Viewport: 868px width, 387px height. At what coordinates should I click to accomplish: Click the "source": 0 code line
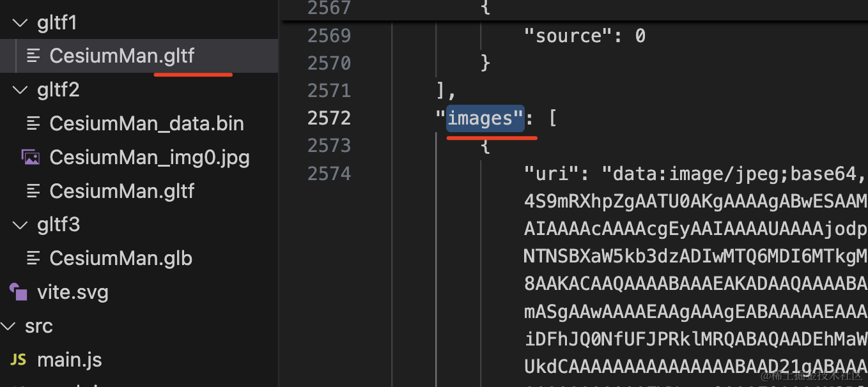coord(584,36)
